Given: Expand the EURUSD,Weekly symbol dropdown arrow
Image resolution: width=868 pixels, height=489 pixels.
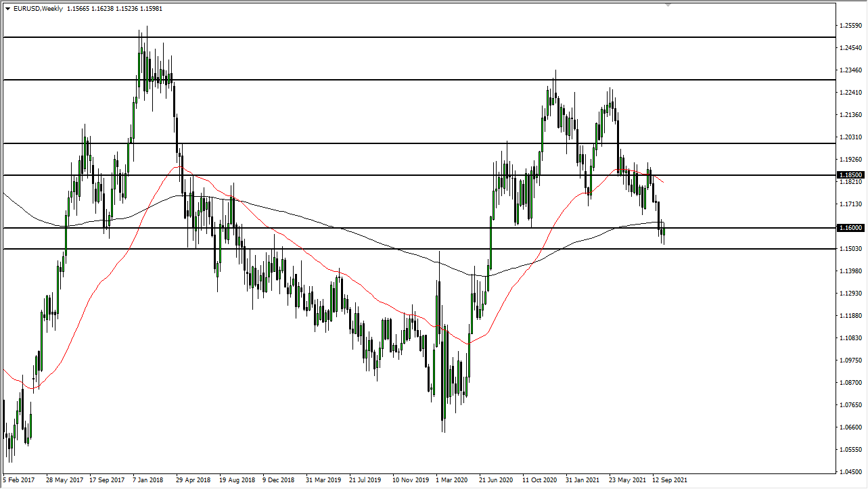Looking at the screenshot, I should tap(7, 8).
